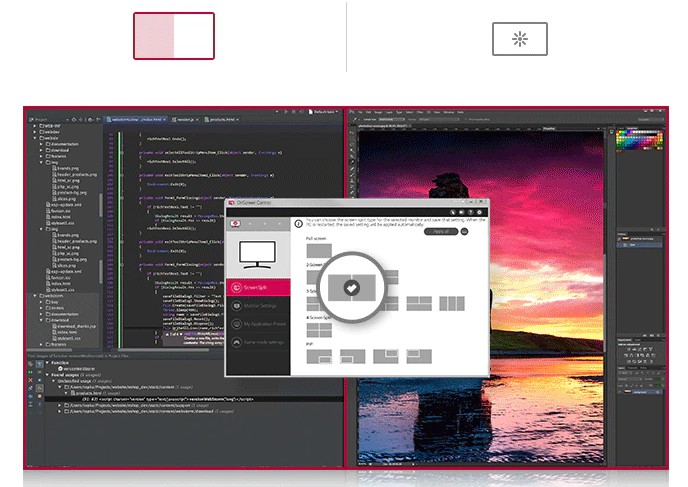Image resolution: width=688 pixels, height=487 pixels.
Task: Click the pink split-screen button at top
Action: point(174,36)
